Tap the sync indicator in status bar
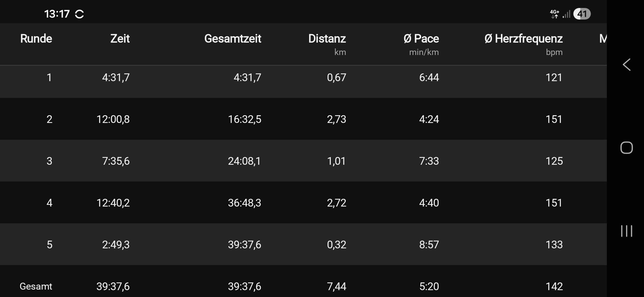 pos(80,14)
